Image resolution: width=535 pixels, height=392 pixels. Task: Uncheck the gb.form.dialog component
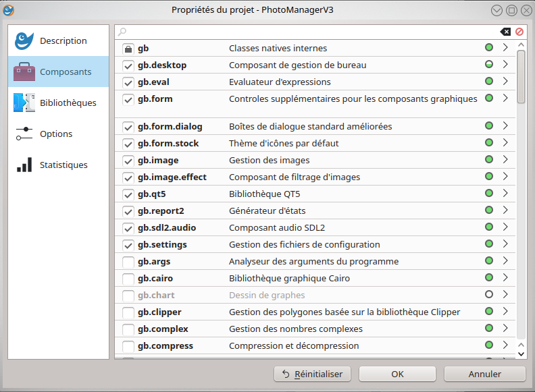[x=128, y=127]
